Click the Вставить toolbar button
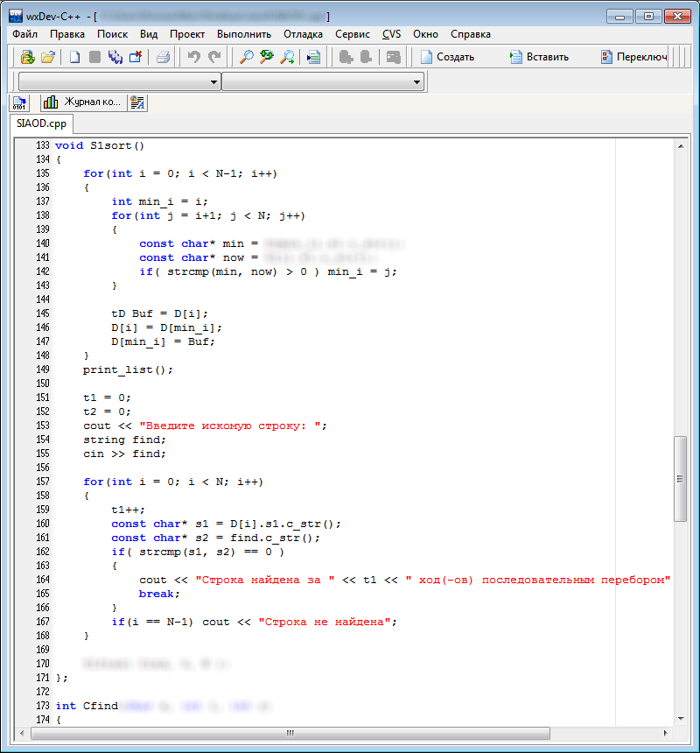The width and height of the screenshot is (700, 753). tap(539, 57)
